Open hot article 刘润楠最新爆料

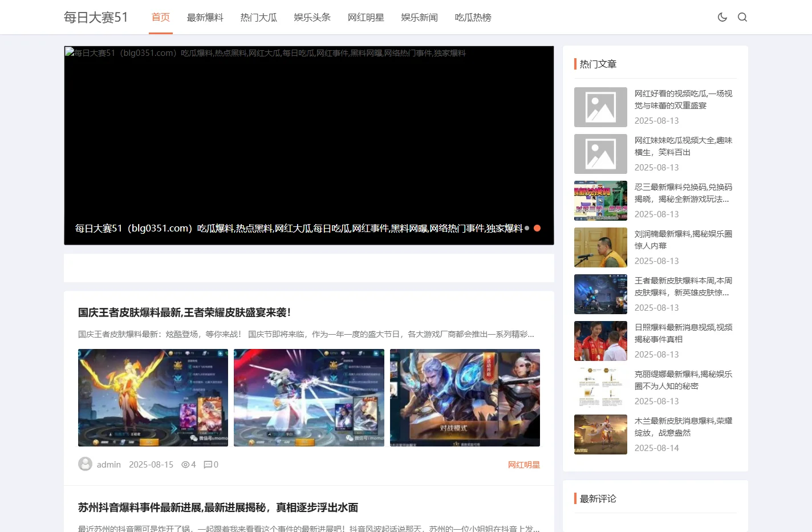(x=684, y=239)
